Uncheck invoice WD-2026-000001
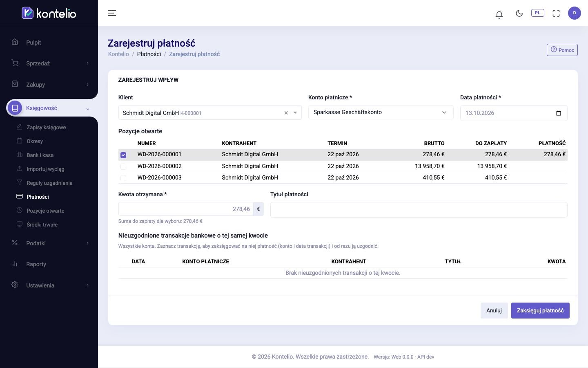 coord(123,155)
